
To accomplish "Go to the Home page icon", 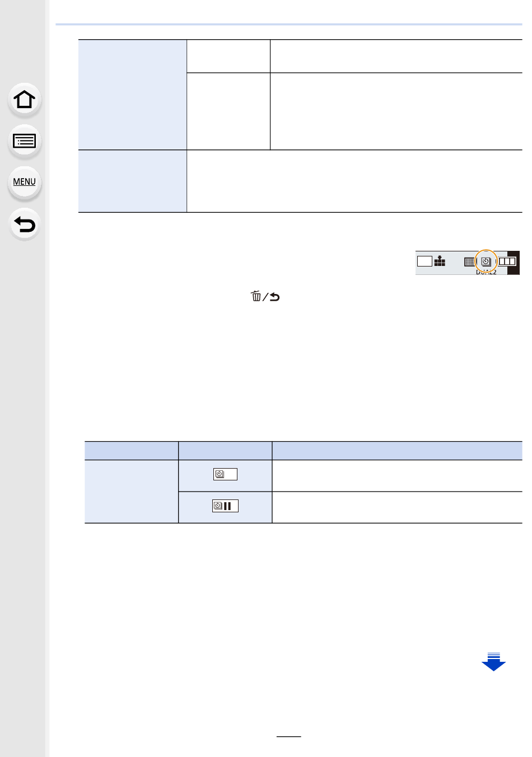I will (25, 100).
